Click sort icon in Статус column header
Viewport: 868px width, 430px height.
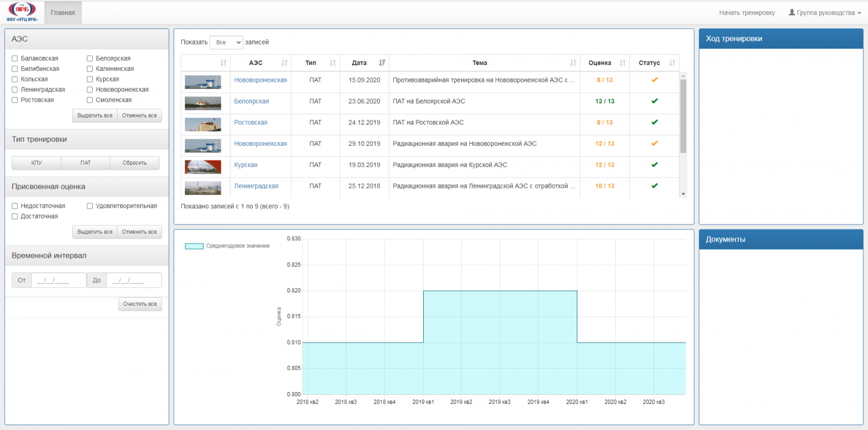click(x=672, y=63)
